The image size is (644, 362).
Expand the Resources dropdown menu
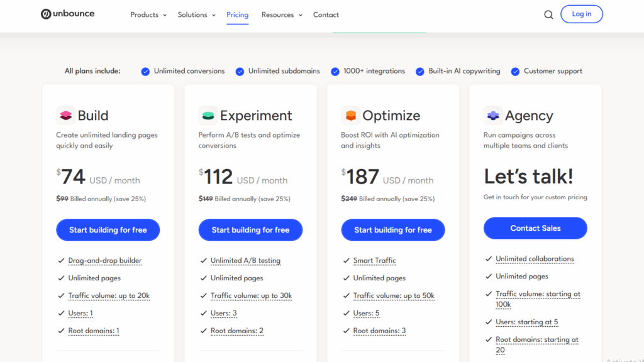(x=282, y=15)
